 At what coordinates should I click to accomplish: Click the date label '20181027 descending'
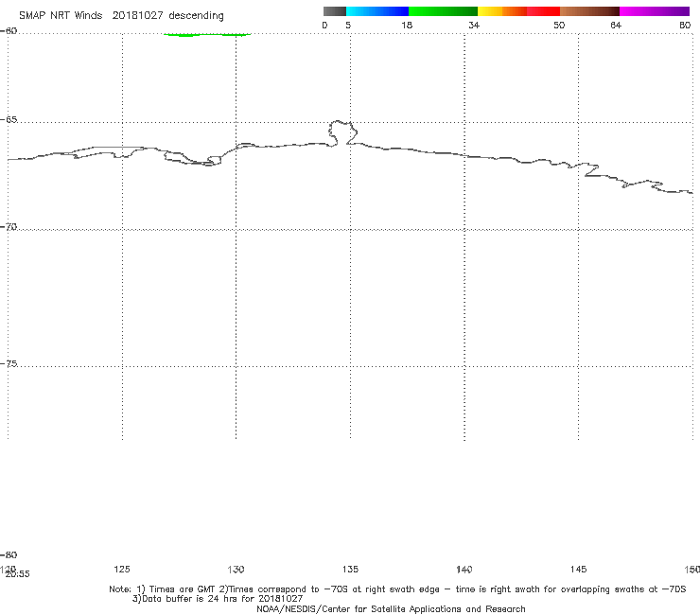click(167, 16)
